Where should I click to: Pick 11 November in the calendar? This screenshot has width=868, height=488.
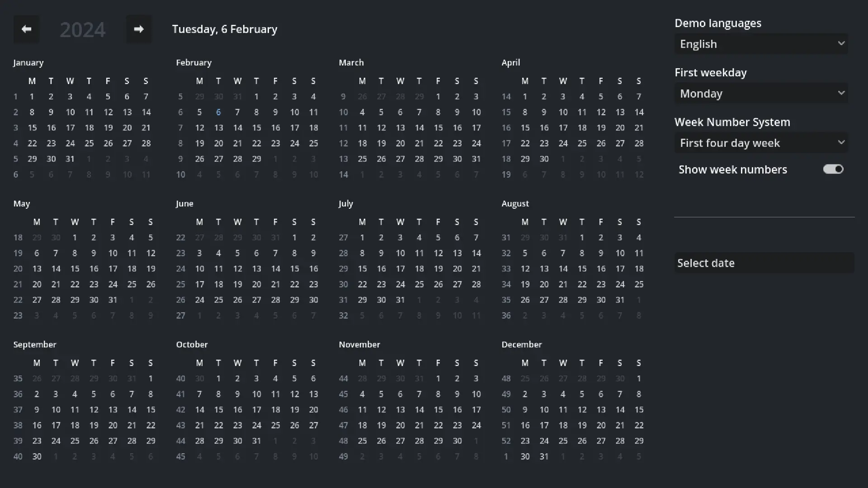(362, 410)
